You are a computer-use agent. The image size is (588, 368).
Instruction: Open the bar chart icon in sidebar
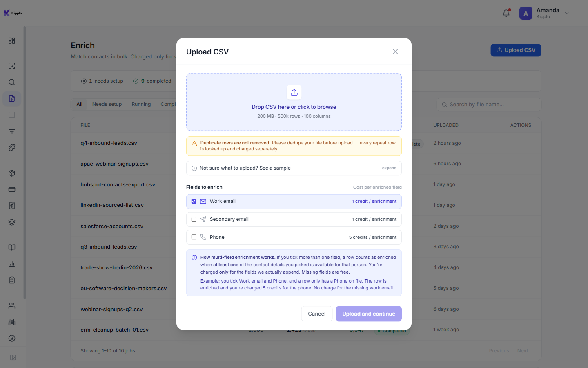(x=12, y=264)
